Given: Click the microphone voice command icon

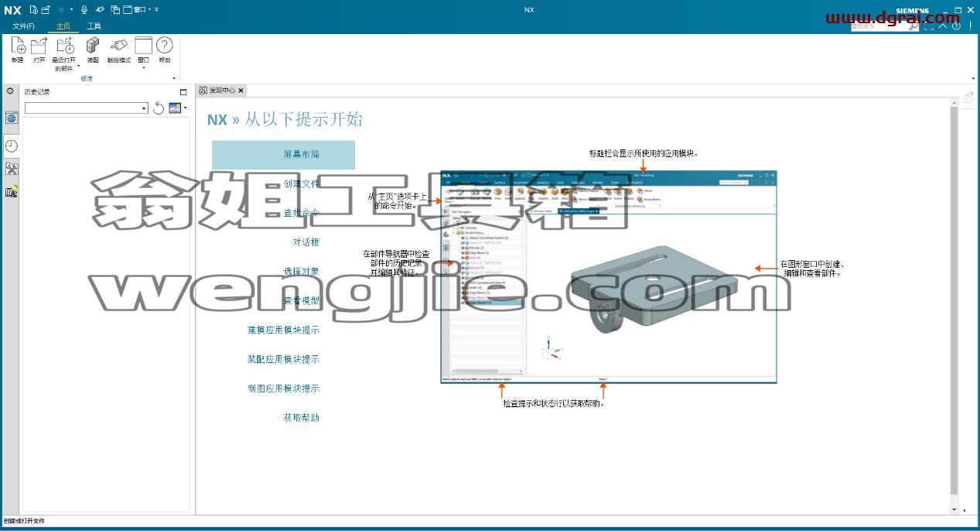Looking at the screenshot, I should pyautogui.click(x=84, y=9).
